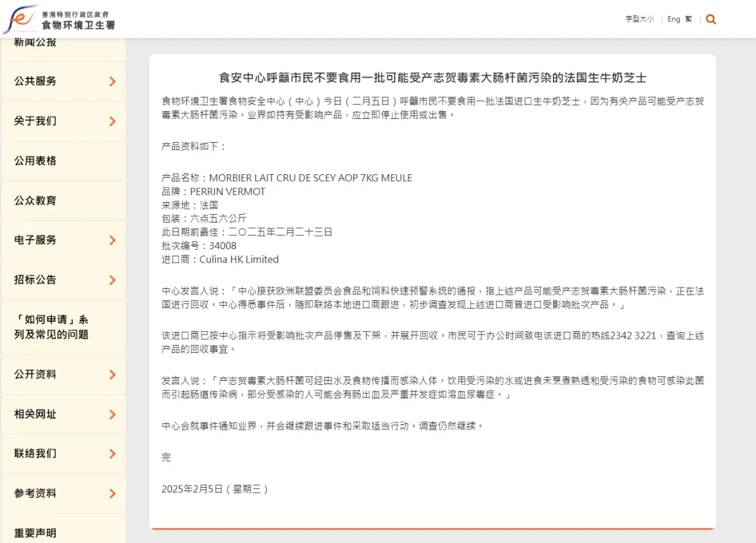Click the hotline number 2342 3221

click(x=633, y=336)
